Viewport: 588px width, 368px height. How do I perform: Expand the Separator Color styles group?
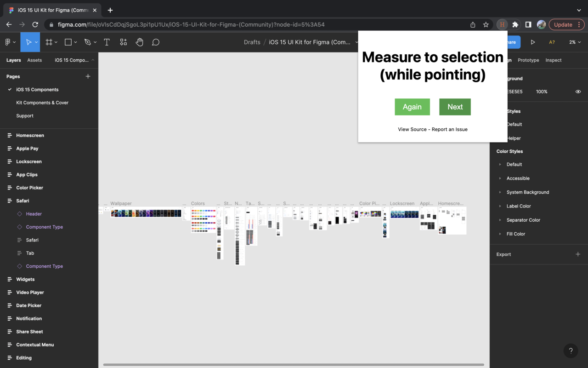pyautogui.click(x=500, y=220)
